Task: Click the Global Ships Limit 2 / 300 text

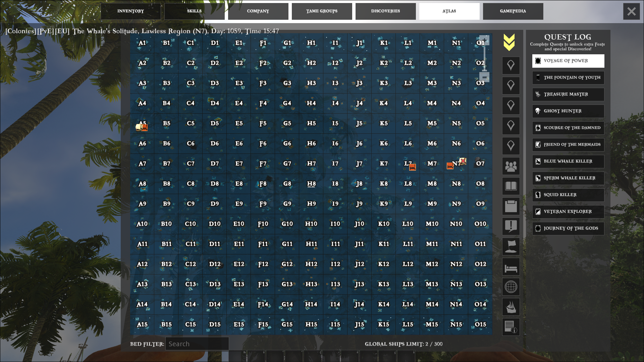Action: [x=404, y=344]
